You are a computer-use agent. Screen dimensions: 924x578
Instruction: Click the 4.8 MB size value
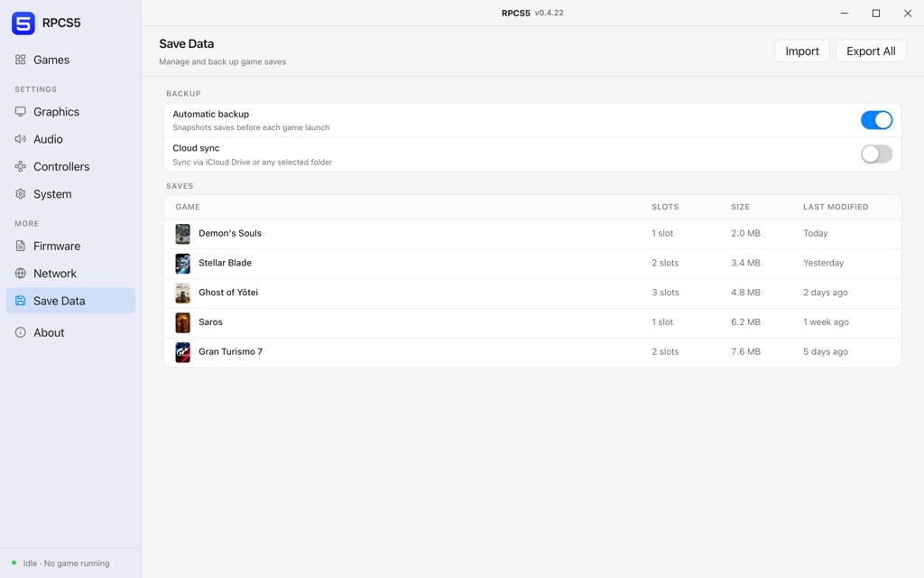click(745, 292)
